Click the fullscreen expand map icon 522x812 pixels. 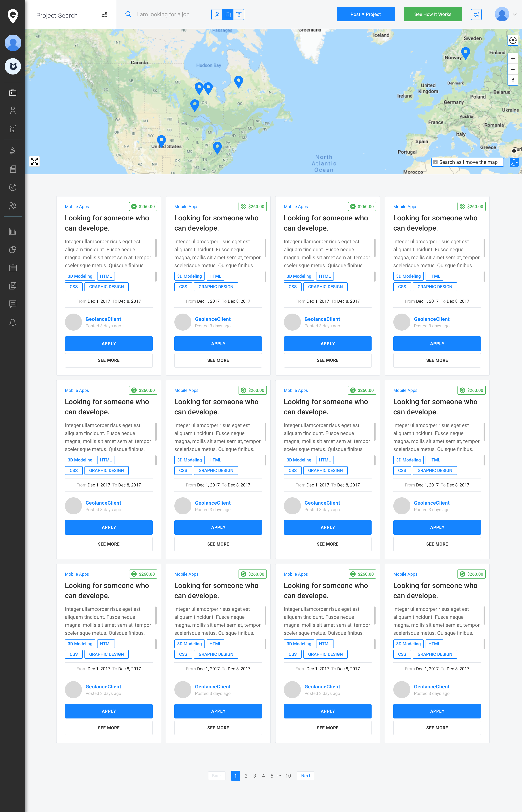[x=34, y=161]
